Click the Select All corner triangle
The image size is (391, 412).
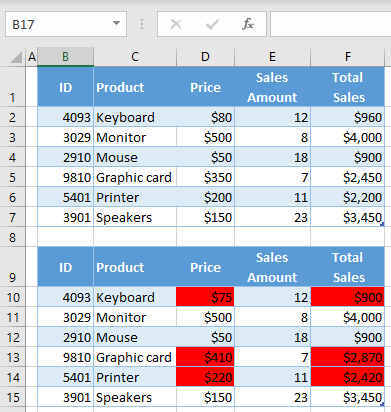point(16,57)
